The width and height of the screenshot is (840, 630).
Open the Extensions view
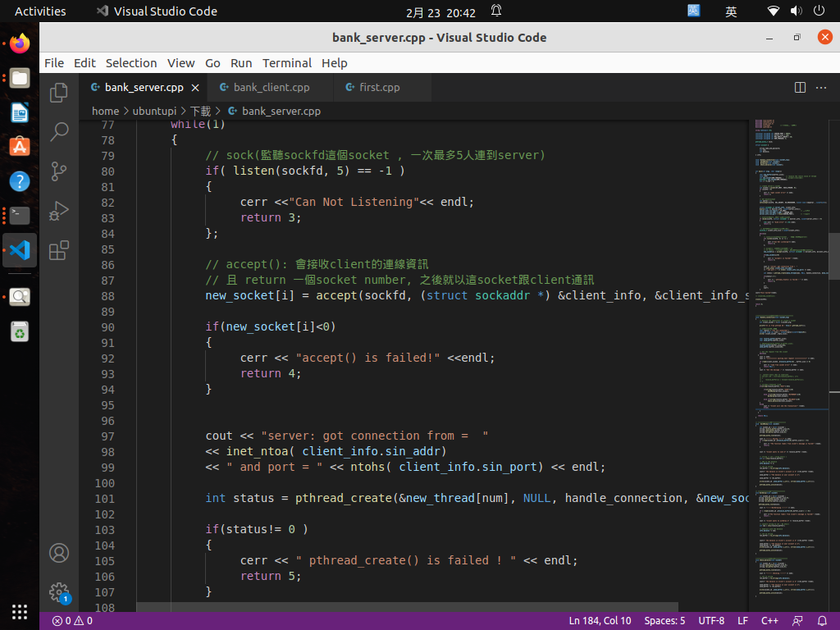59,250
